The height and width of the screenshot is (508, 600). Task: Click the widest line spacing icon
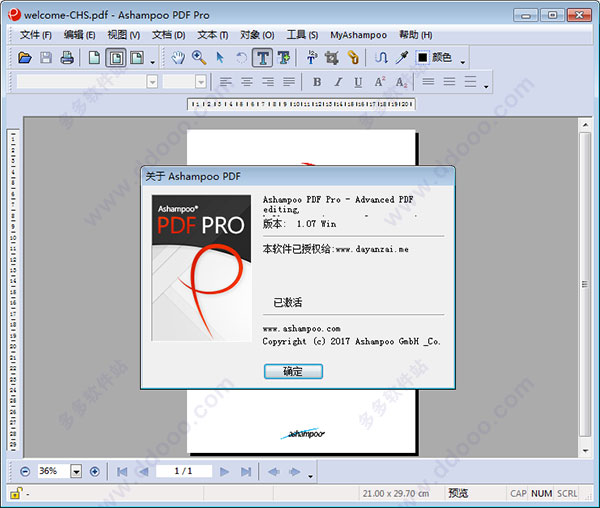[x=470, y=82]
